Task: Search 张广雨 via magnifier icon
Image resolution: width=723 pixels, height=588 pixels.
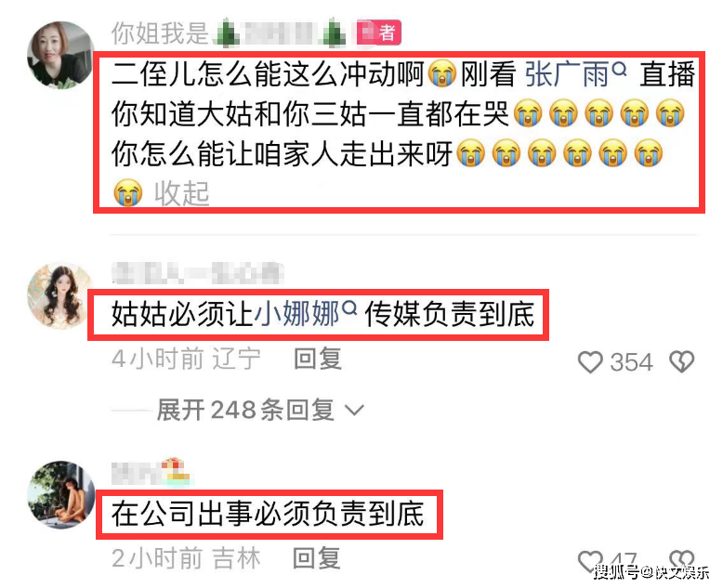Action: 620,69
